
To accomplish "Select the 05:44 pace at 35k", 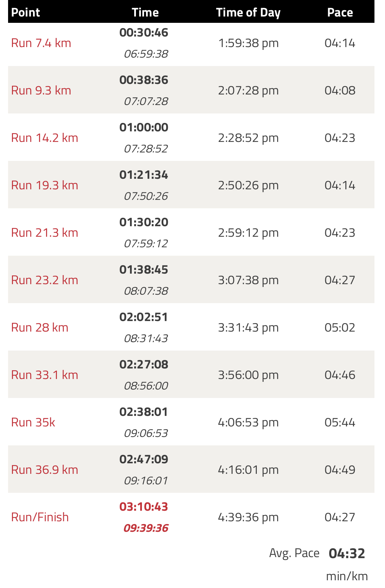I will point(340,423).
